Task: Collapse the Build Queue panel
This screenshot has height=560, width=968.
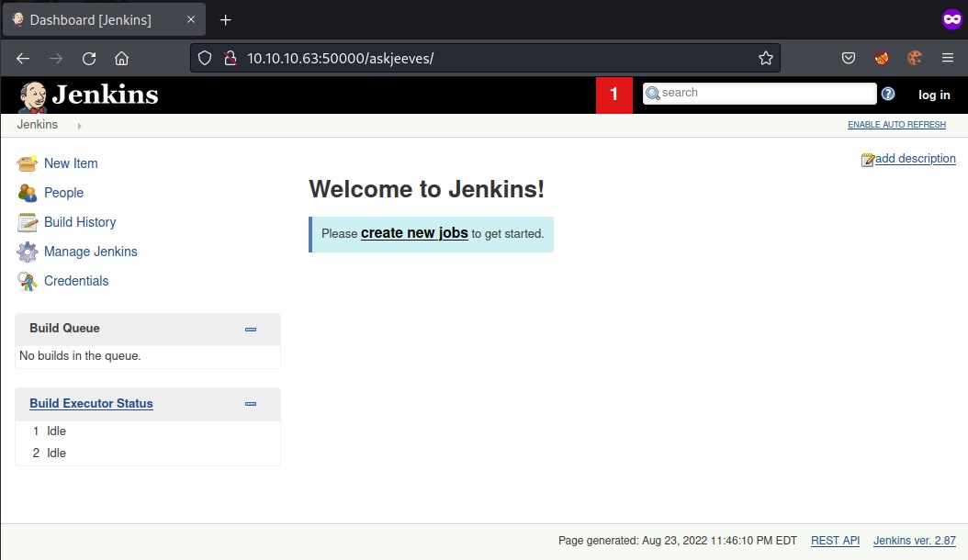Action: tap(251, 329)
